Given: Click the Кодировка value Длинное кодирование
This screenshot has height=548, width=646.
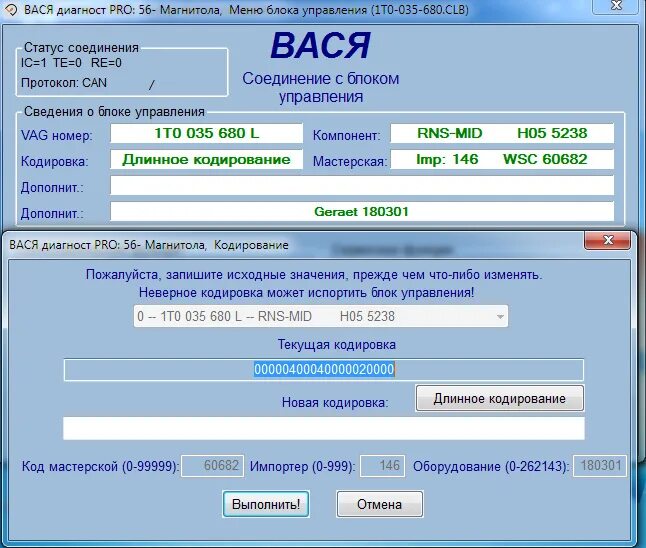Looking at the screenshot, I should click(206, 159).
